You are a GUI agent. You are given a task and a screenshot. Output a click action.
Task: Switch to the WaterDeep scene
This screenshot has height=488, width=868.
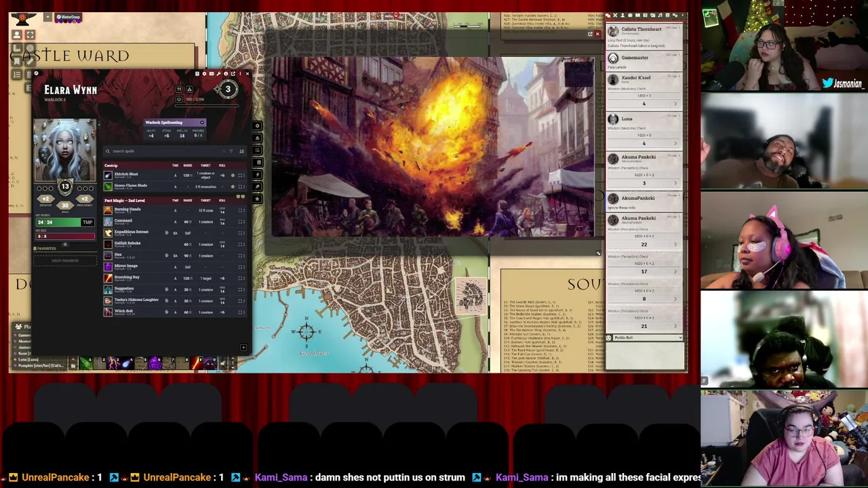68,17
